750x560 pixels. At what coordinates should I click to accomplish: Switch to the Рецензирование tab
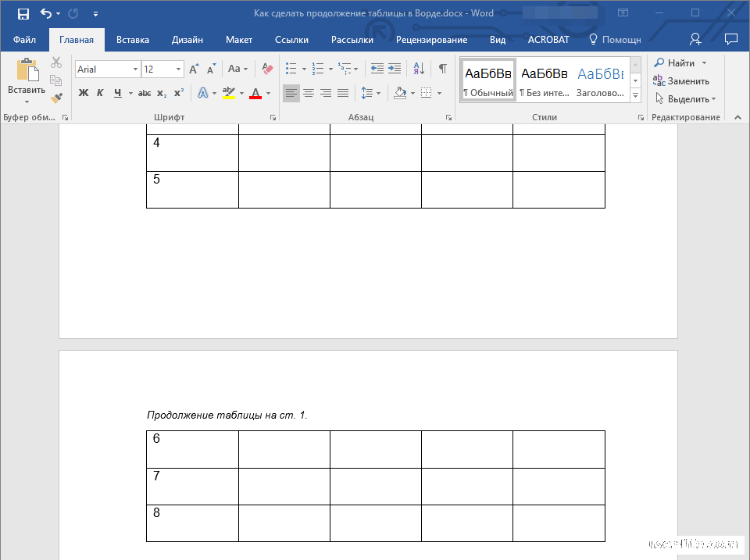[x=431, y=40]
